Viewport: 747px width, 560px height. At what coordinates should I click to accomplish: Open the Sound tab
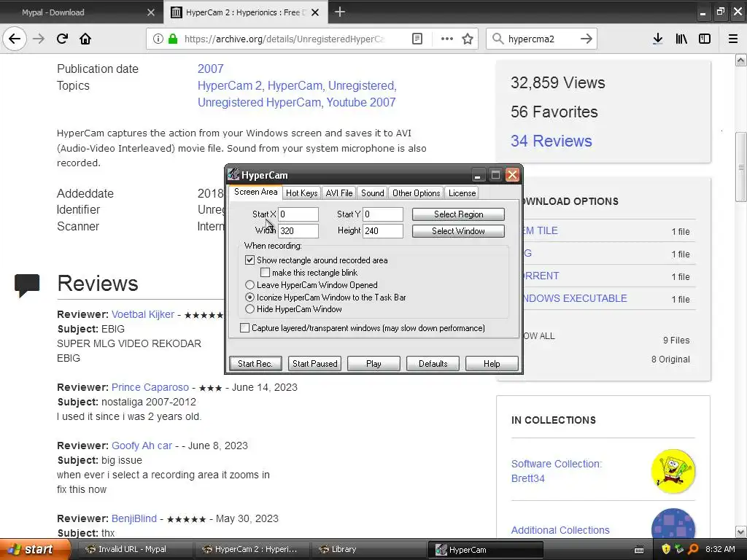pyautogui.click(x=372, y=192)
